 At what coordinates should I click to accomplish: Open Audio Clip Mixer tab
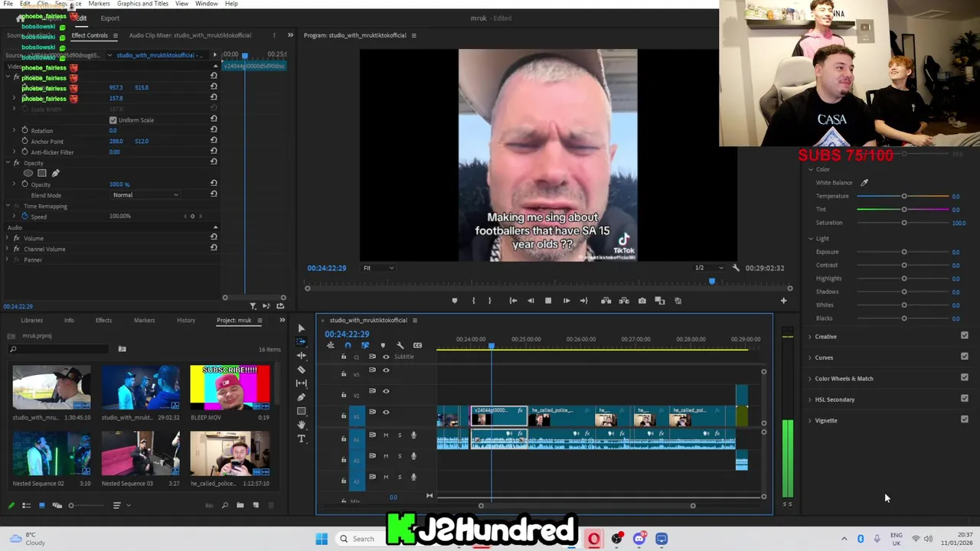coord(190,35)
